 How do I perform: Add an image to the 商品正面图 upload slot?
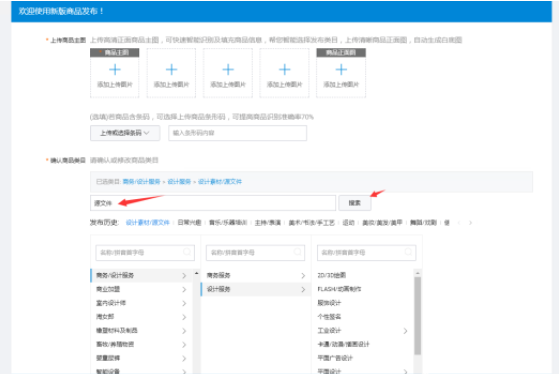[341, 73]
